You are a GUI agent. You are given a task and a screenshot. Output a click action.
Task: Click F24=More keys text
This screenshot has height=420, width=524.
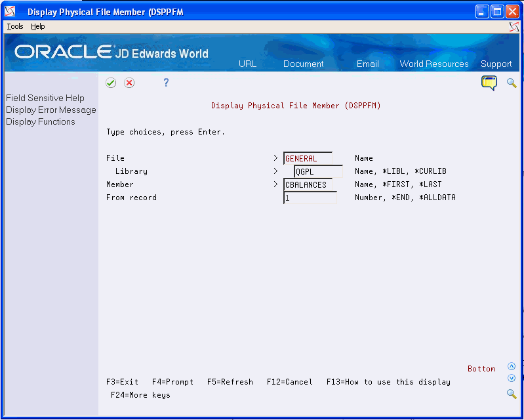140,395
